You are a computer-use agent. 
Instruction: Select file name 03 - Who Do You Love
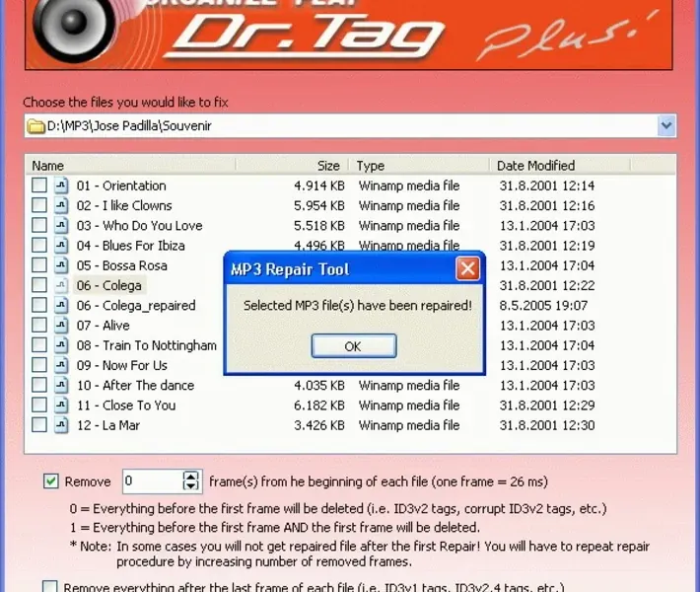tap(139, 225)
